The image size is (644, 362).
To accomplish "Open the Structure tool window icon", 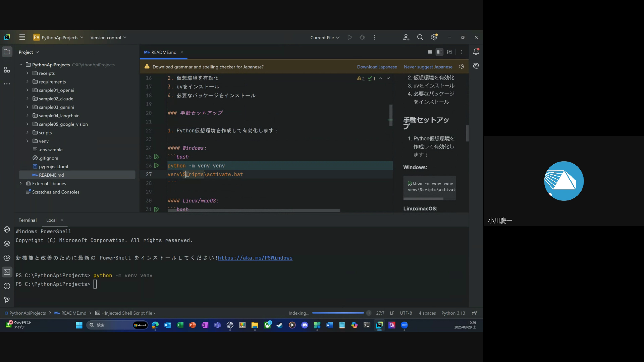I will pyautogui.click(x=7, y=70).
